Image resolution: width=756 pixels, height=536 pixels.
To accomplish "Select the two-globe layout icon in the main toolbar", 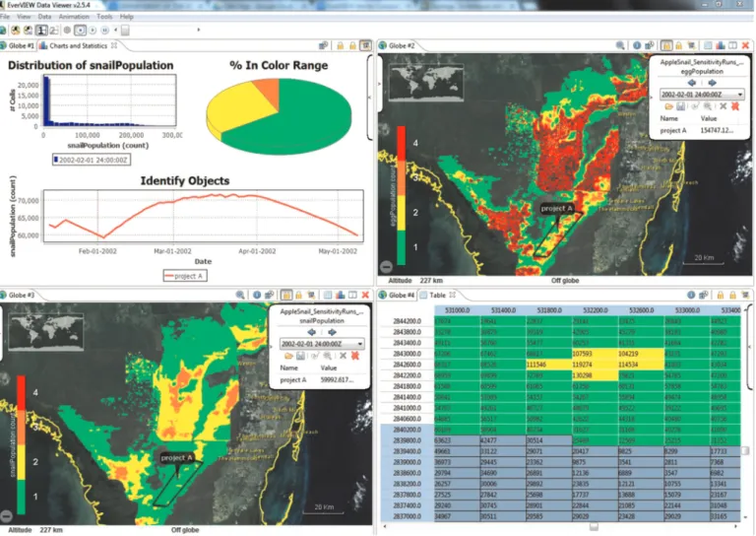I will [54, 31].
